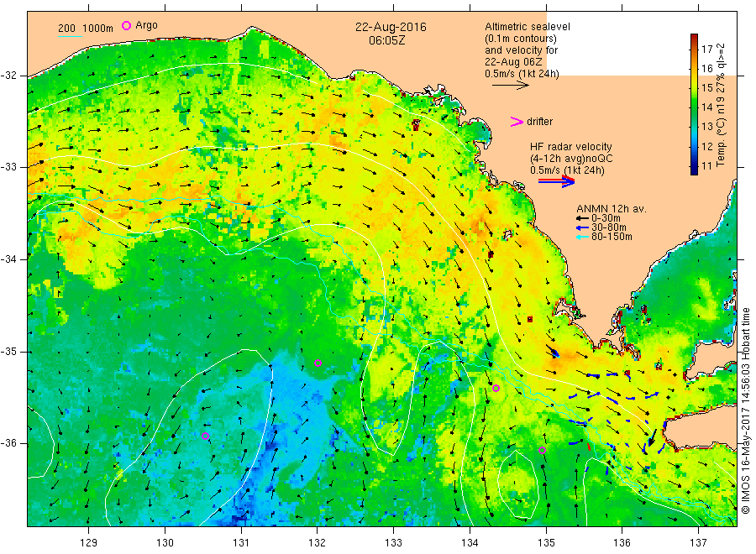
Task: Click the magenta Argo circle in the legend
Action: coord(126,25)
